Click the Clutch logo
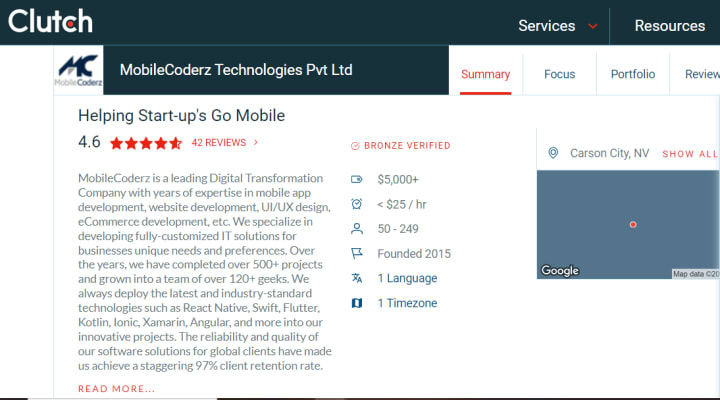The image size is (720, 400). [51, 21]
